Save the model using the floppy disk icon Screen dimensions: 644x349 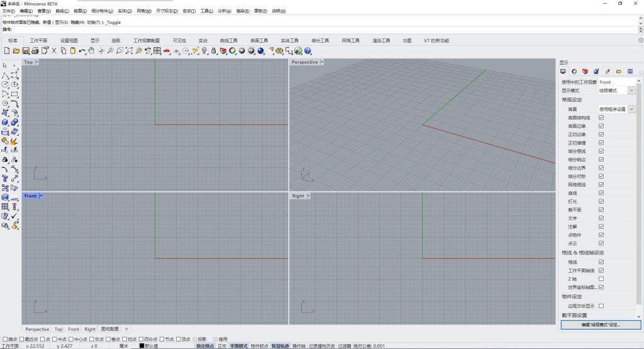(x=25, y=51)
